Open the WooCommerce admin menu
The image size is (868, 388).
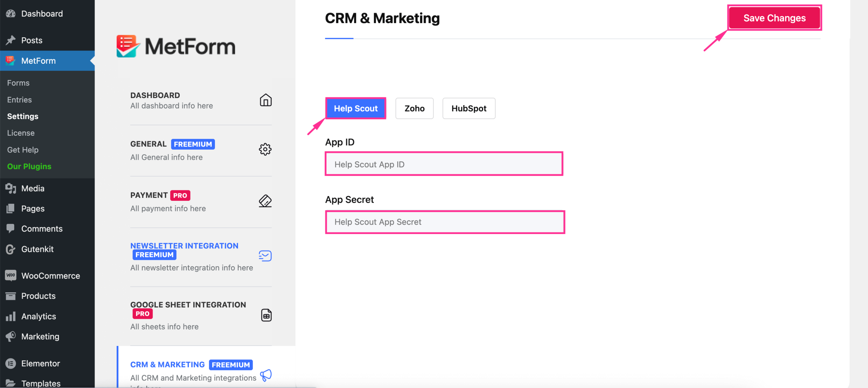pos(47,276)
